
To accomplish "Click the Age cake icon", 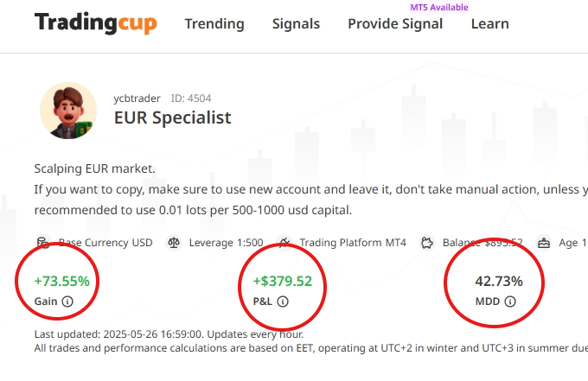I will [544, 243].
